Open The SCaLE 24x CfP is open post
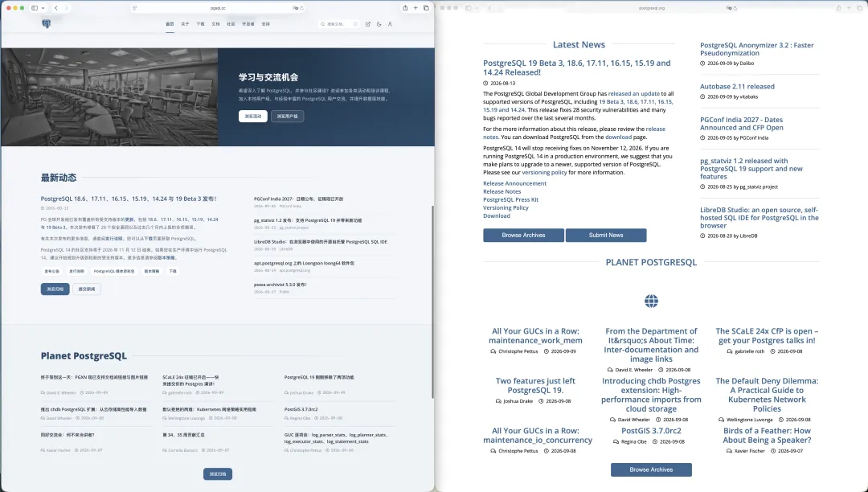 pos(767,336)
